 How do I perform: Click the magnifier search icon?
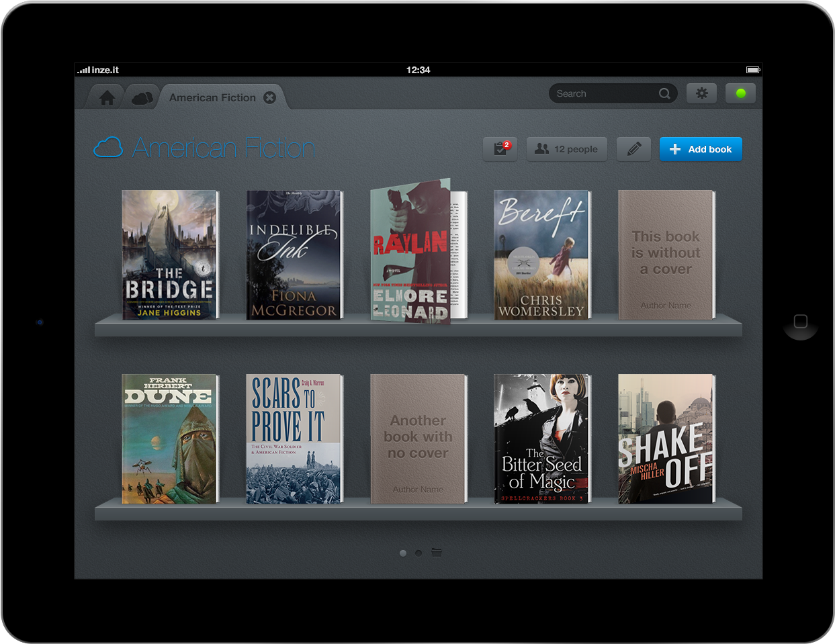(x=664, y=93)
